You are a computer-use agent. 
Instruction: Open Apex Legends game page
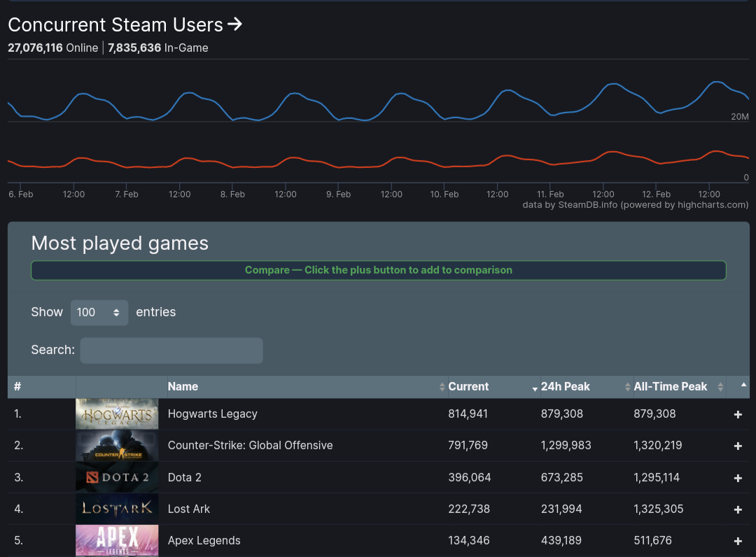tap(204, 541)
